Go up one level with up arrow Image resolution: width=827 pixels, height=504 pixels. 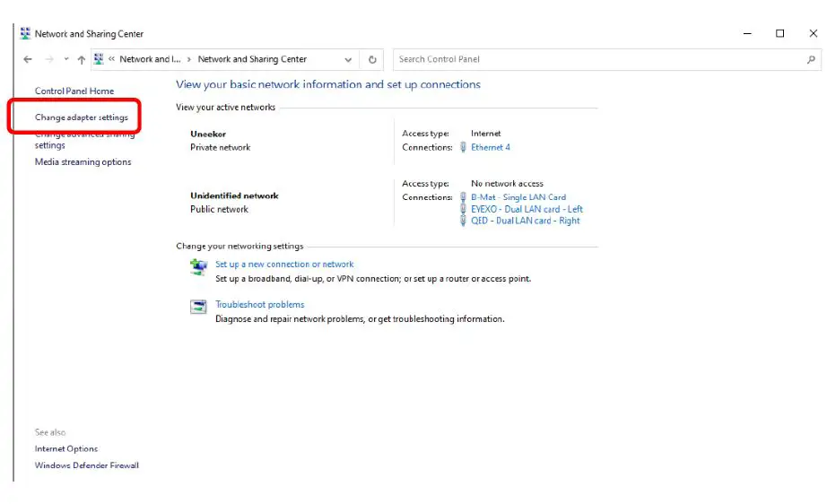click(82, 59)
